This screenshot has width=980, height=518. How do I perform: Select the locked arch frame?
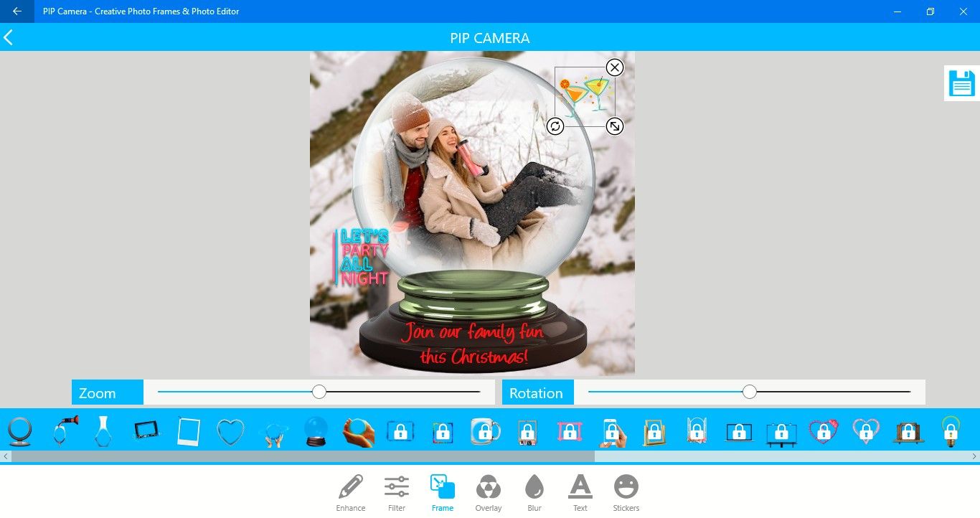tap(697, 431)
